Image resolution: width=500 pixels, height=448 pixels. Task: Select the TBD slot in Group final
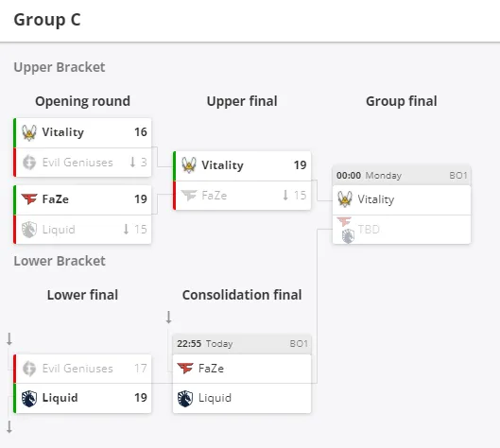tap(402, 230)
